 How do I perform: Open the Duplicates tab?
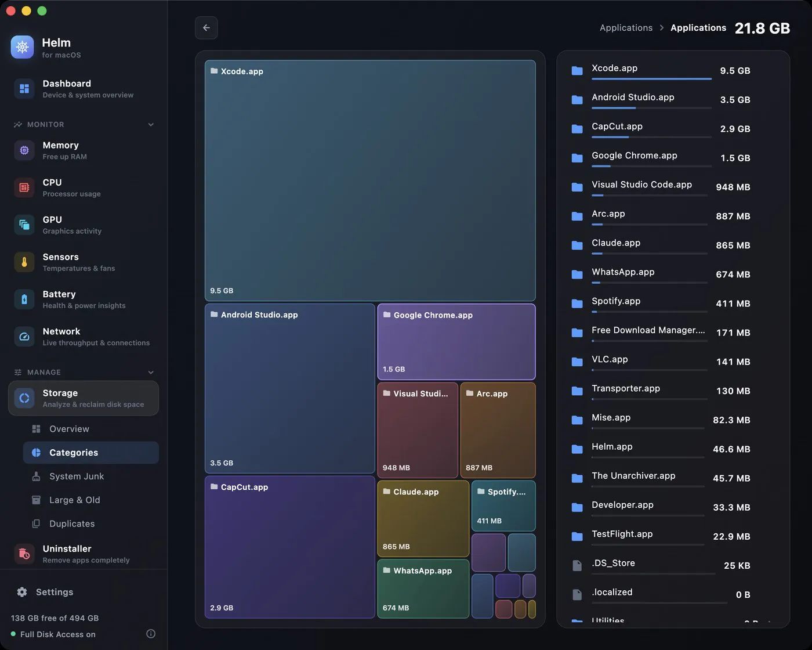[91, 524]
